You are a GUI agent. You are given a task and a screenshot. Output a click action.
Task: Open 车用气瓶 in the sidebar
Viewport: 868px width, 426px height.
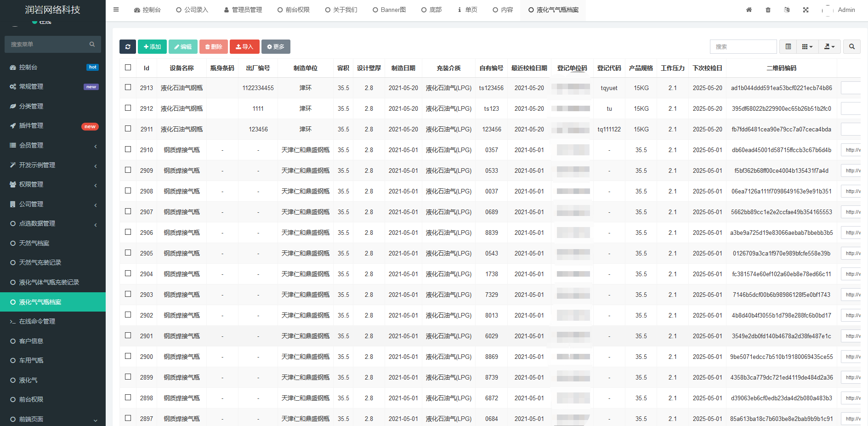tap(53, 360)
